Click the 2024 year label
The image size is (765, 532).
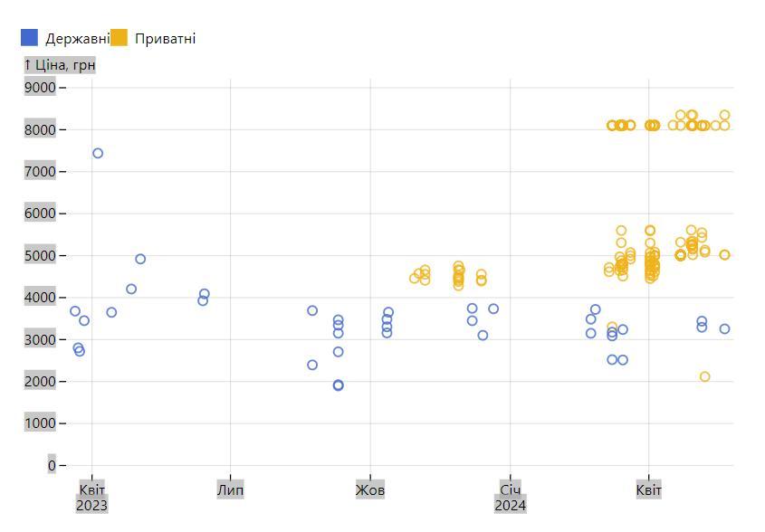(x=510, y=505)
